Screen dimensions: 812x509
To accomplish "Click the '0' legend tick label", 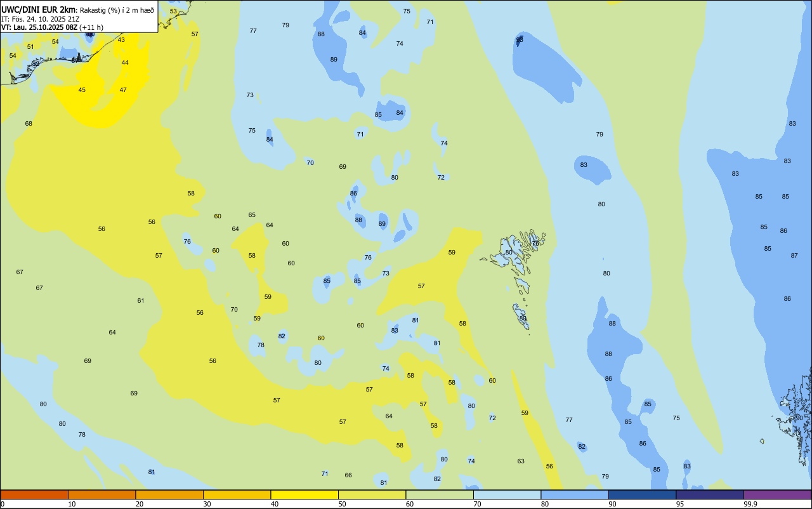I will 3,504.
